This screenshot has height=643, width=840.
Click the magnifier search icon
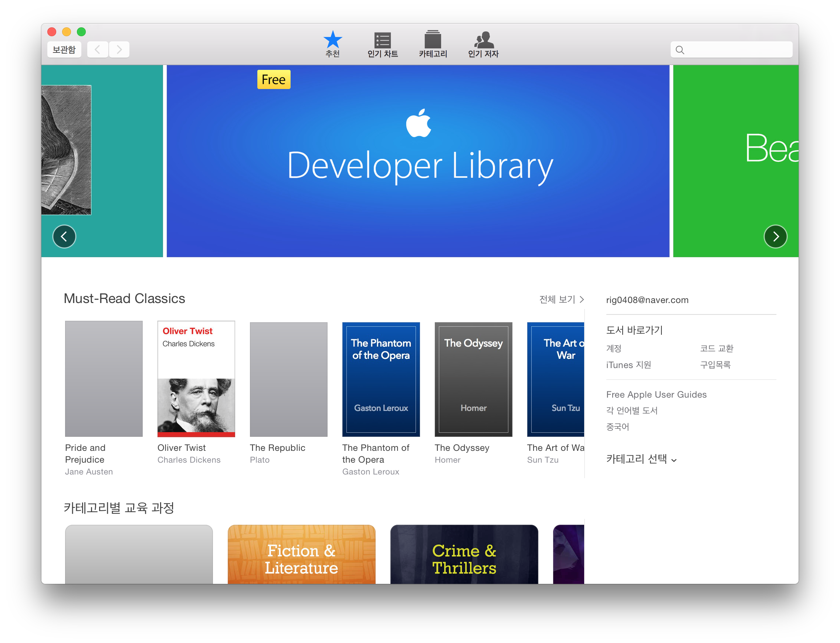[x=680, y=50]
